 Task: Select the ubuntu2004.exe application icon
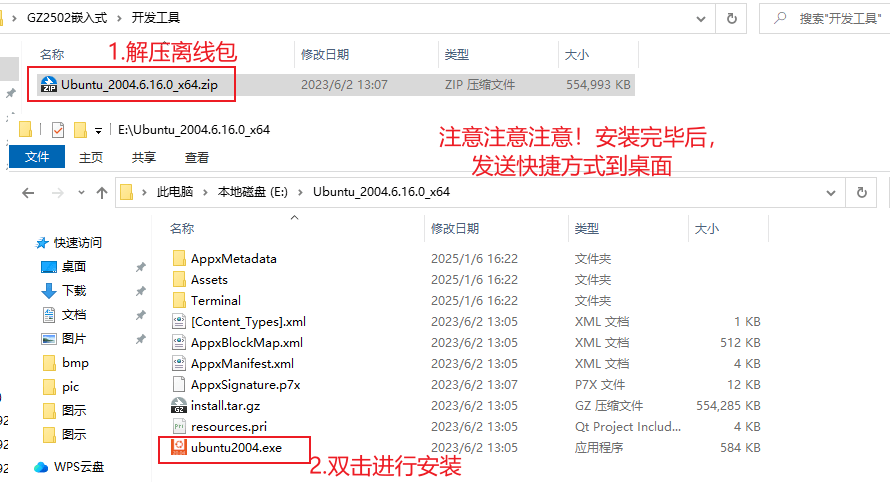click(x=179, y=448)
